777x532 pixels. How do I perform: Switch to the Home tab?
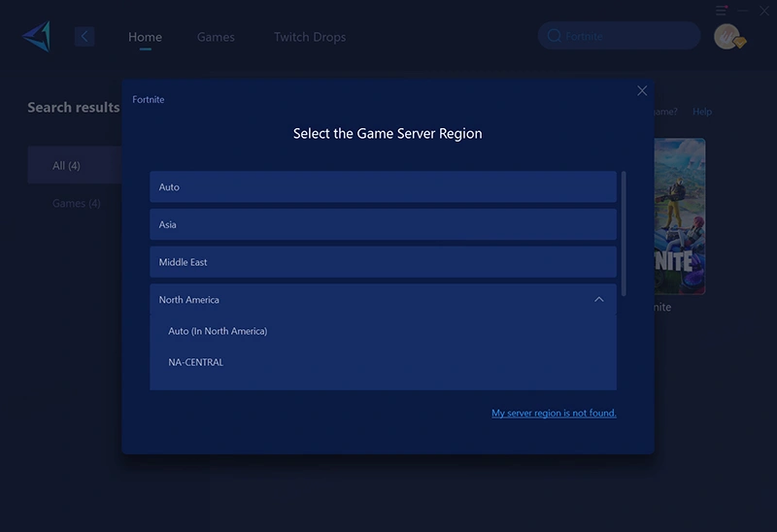click(145, 37)
